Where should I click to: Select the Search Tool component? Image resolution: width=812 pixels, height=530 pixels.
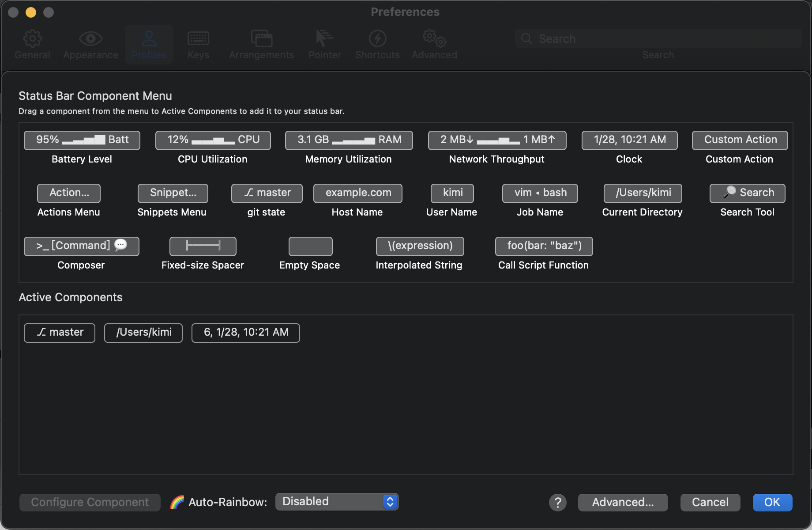[x=746, y=193]
